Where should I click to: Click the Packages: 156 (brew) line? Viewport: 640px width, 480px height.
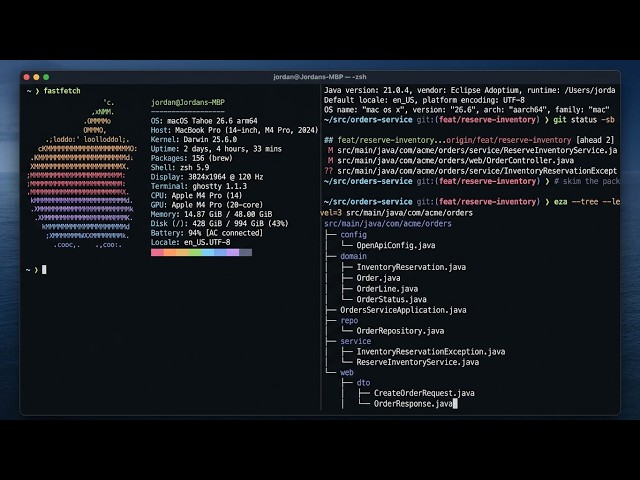(191, 158)
